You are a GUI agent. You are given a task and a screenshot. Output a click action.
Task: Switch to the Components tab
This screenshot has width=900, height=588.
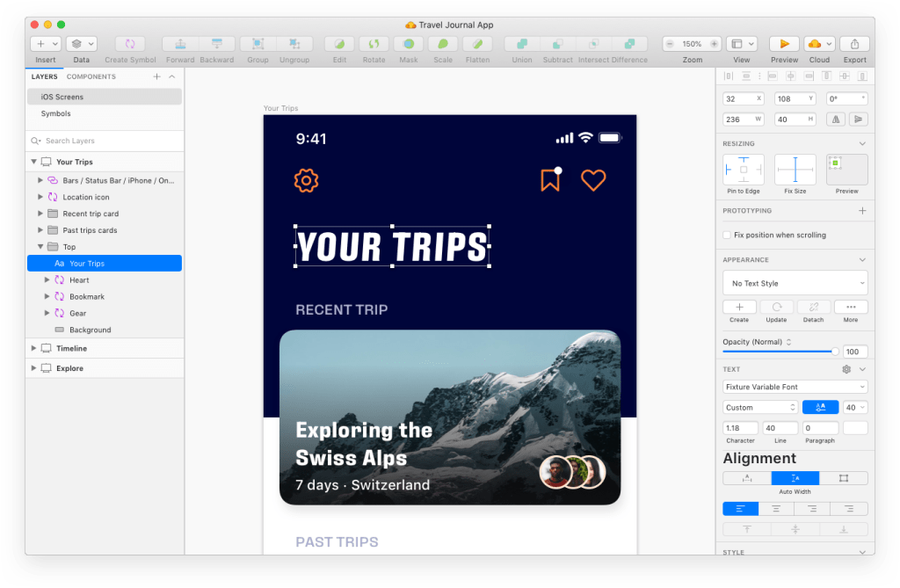tap(91, 76)
